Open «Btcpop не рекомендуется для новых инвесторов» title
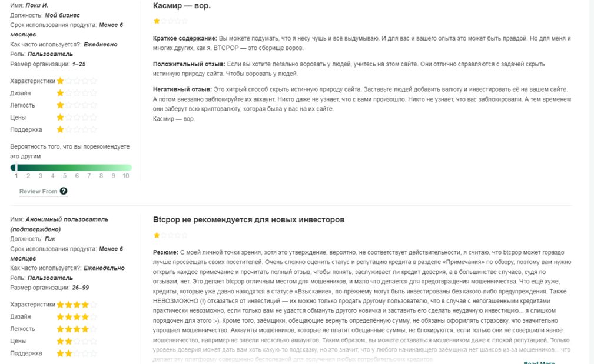Viewport: 594px width, 364px height. (248, 219)
